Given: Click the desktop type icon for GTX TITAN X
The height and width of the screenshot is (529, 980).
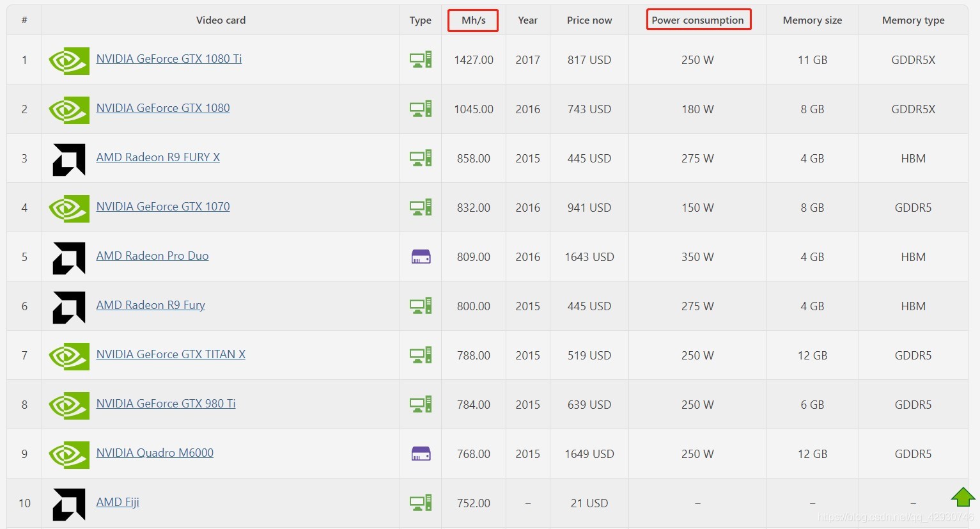Looking at the screenshot, I should [x=421, y=355].
